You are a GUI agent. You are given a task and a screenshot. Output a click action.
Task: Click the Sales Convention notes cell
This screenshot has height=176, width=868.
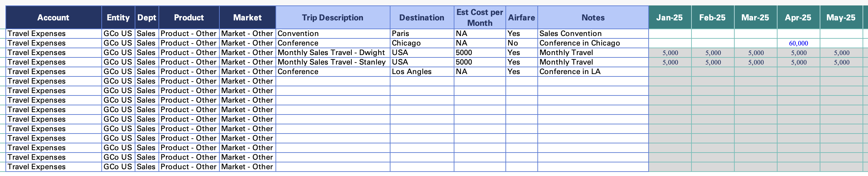pos(593,34)
